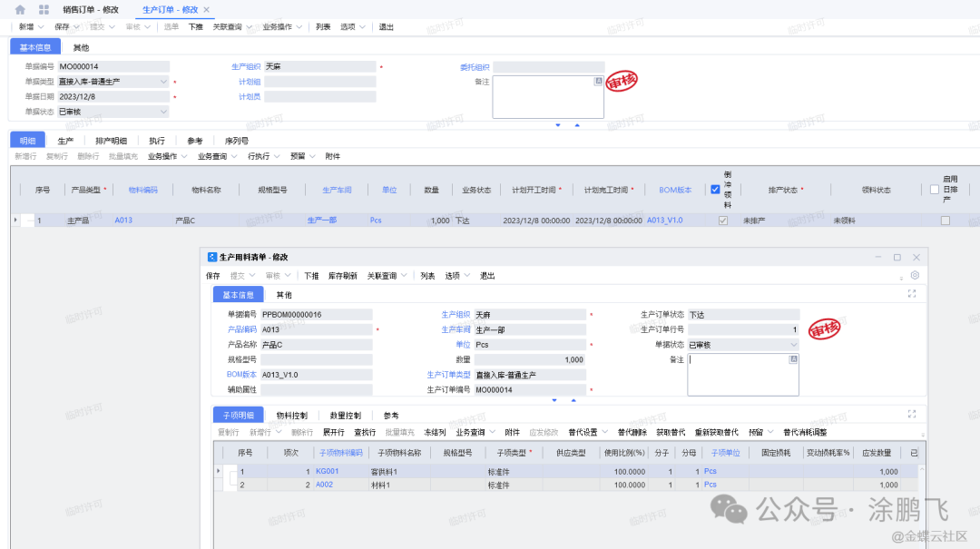Viewport: 980px width, 549px height.
Task: Check 启用日排产 box in row 1
Action: [946, 221]
